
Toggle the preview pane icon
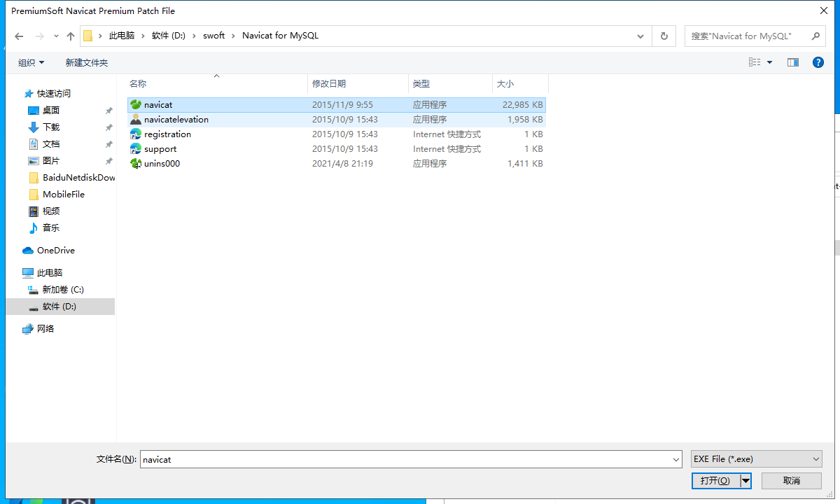click(793, 62)
